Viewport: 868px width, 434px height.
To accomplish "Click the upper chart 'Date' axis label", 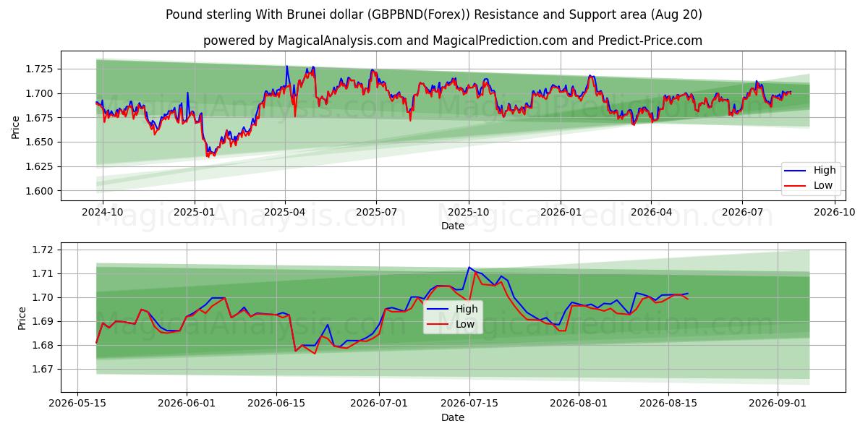I will pos(453,226).
